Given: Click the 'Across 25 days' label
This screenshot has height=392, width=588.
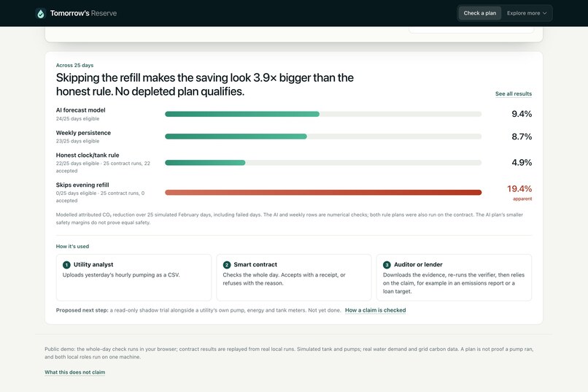Looking at the screenshot, I should click(74, 65).
